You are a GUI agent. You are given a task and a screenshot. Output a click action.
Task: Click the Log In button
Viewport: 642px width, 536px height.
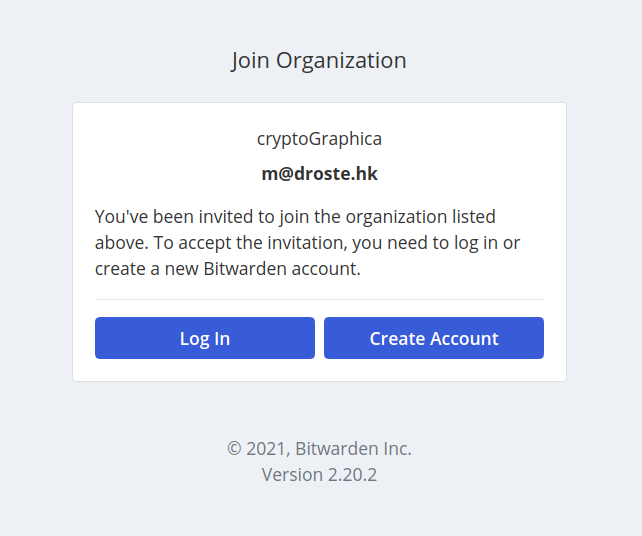point(205,338)
